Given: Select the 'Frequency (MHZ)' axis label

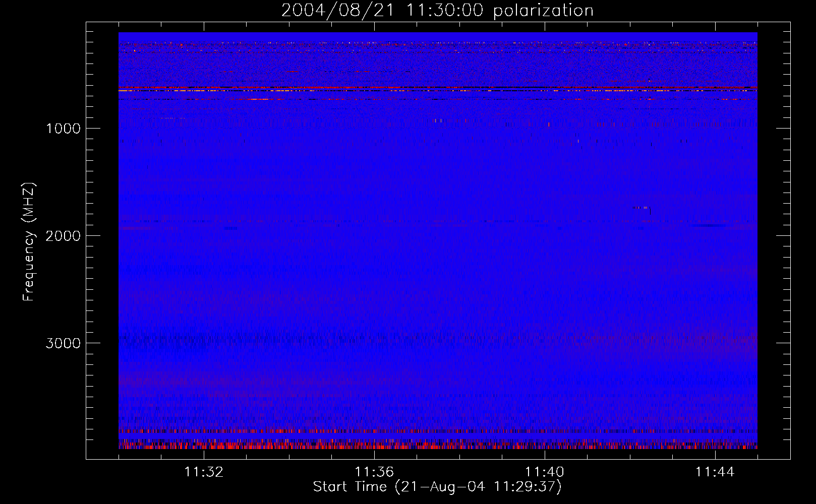Looking at the screenshot, I should point(29,242).
